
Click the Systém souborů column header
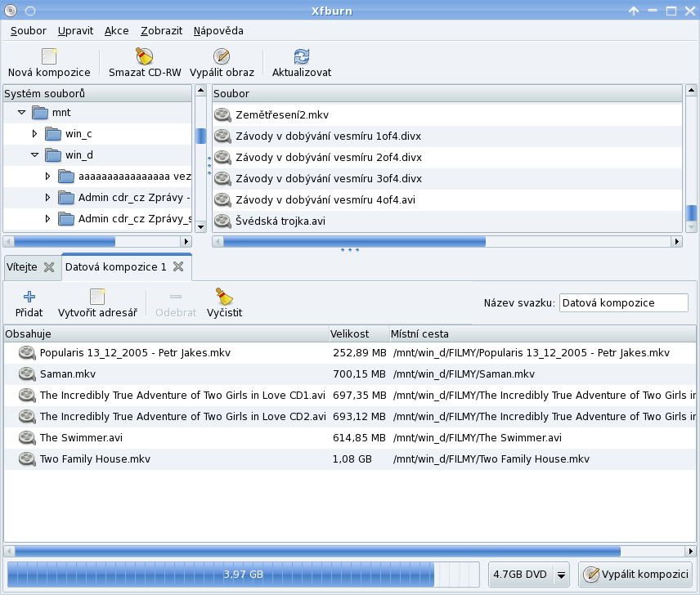(x=97, y=94)
